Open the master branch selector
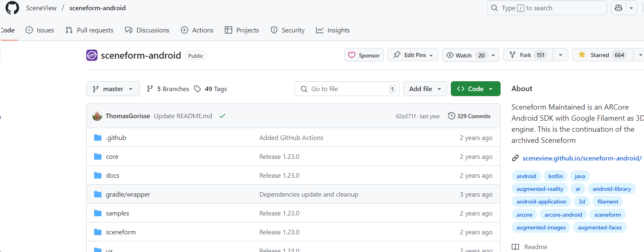 [113, 89]
